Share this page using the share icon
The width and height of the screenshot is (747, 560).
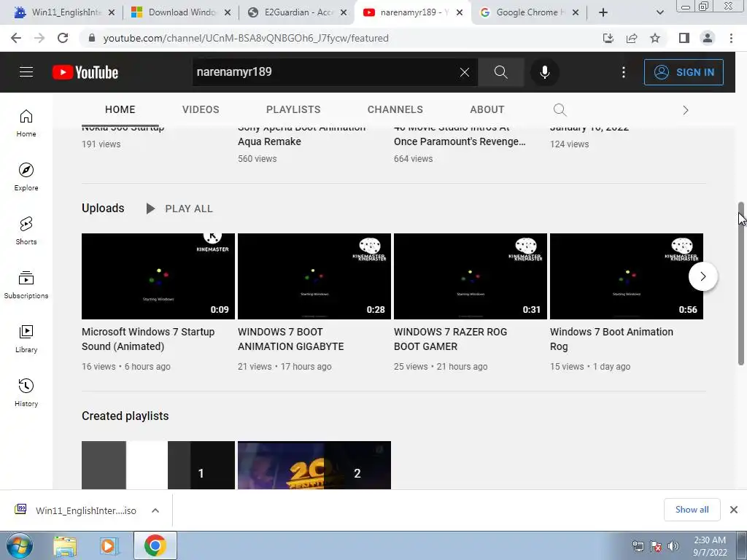pyautogui.click(x=632, y=38)
